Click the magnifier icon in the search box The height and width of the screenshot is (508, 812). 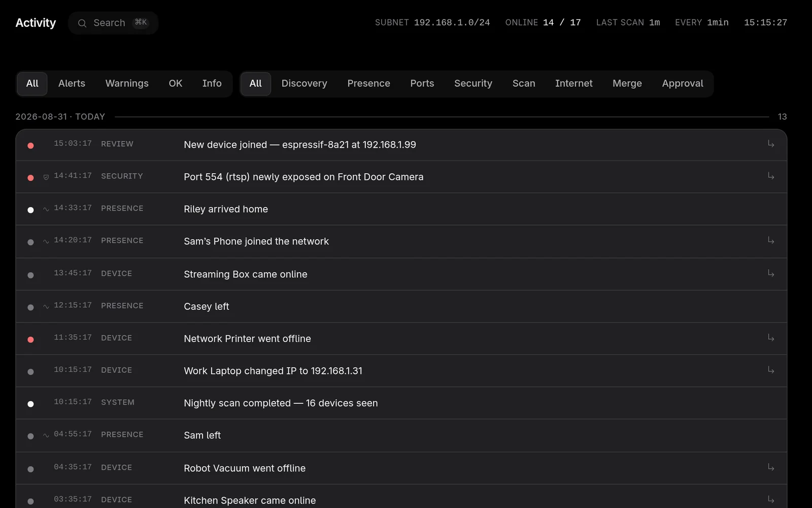(x=82, y=23)
